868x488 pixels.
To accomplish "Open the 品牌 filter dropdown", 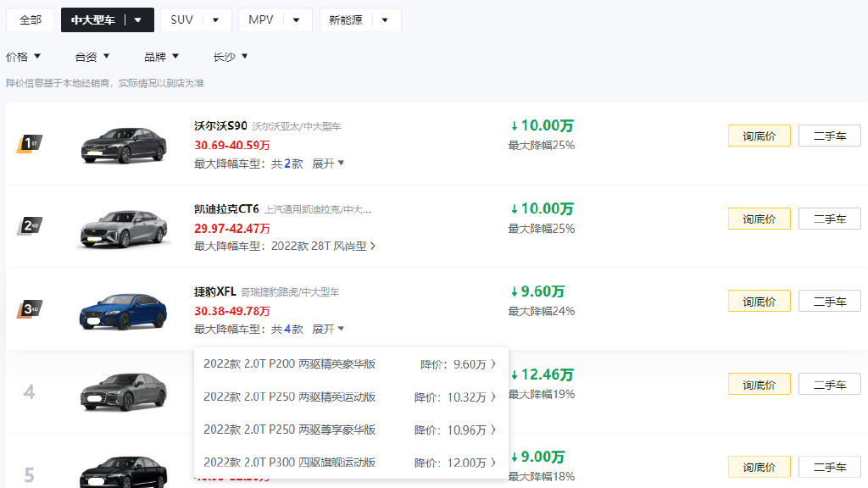I will point(162,57).
